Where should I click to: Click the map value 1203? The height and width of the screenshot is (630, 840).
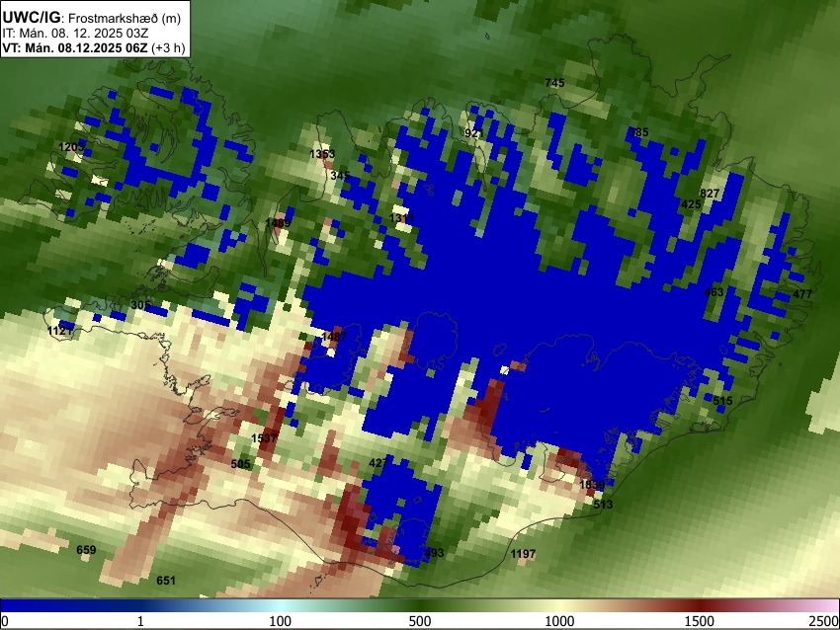point(71,147)
